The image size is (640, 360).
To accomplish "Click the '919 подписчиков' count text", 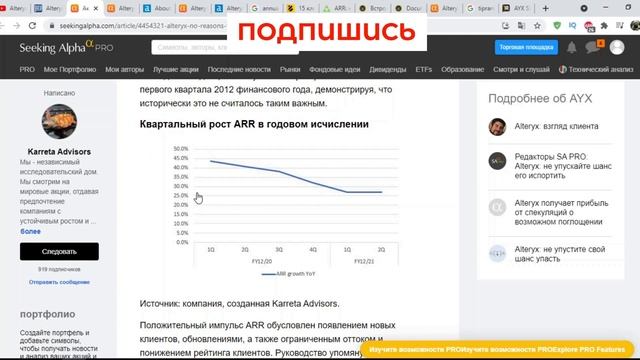I will [x=59, y=269].
